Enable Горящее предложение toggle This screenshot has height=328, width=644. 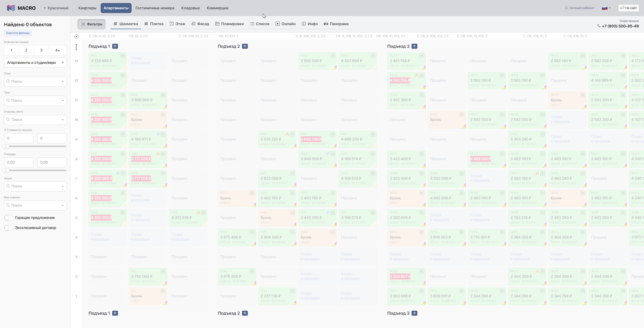click(9, 218)
